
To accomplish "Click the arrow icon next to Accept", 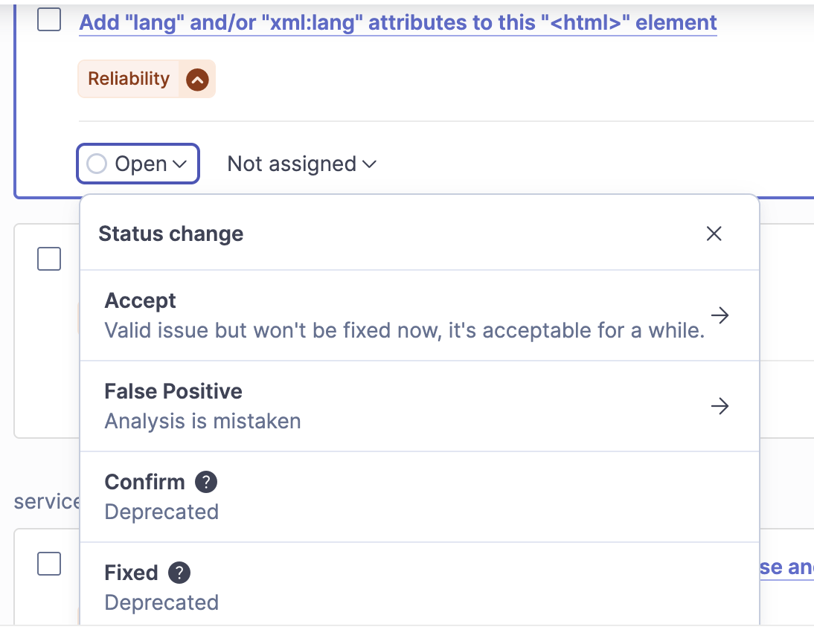I will coord(720,315).
